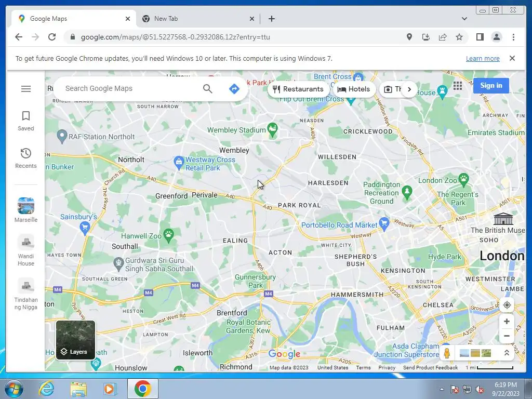Open Windows Media Player from taskbar

tap(110, 389)
